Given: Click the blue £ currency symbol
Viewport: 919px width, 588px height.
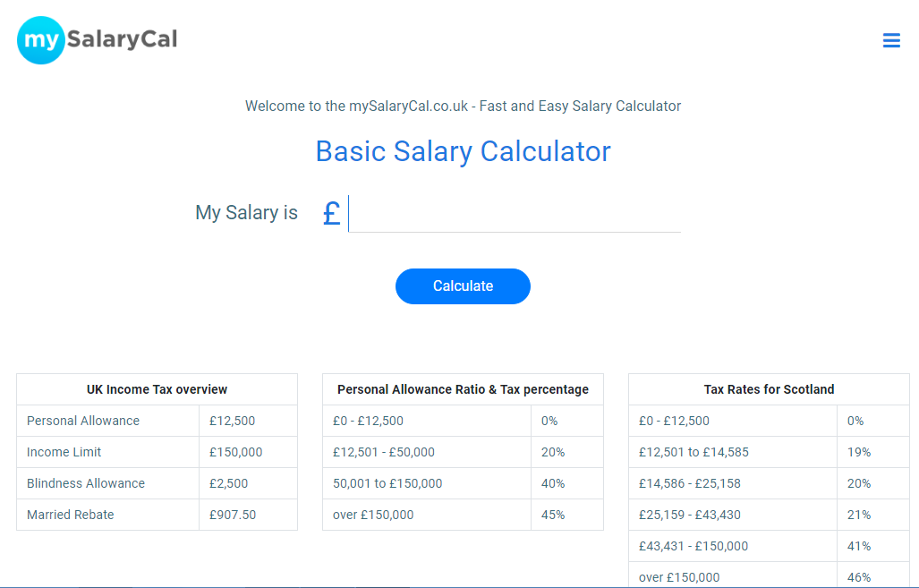Looking at the screenshot, I should (x=331, y=212).
